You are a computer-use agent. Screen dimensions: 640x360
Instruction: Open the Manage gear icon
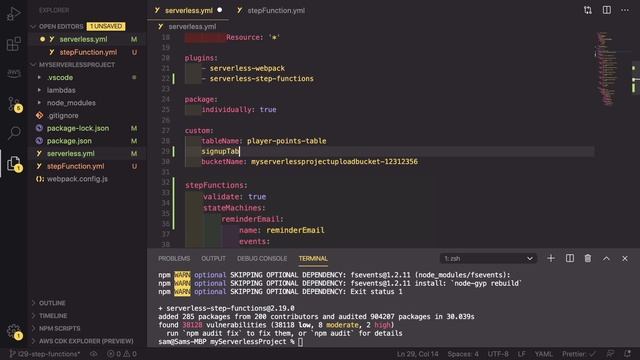pyautogui.click(x=14, y=331)
